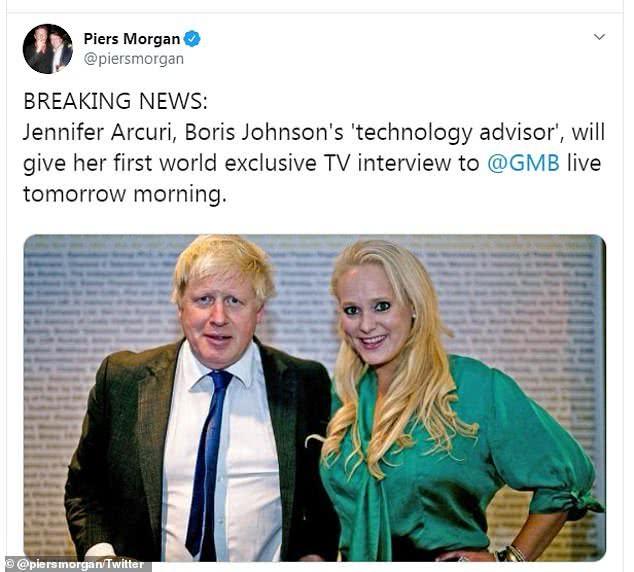Viewport: 634px width, 572px height.
Task: Click the words 'tomorrow morning.' in tweet
Action: point(125,194)
